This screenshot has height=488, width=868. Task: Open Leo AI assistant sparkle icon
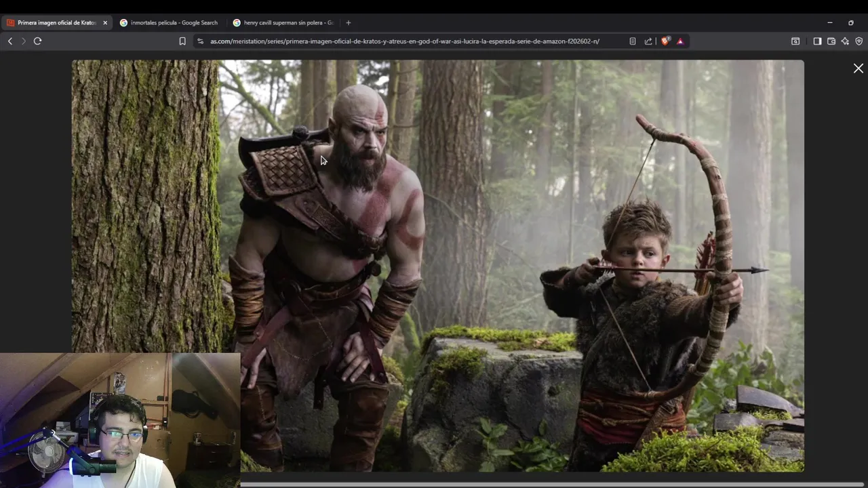click(845, 41)
